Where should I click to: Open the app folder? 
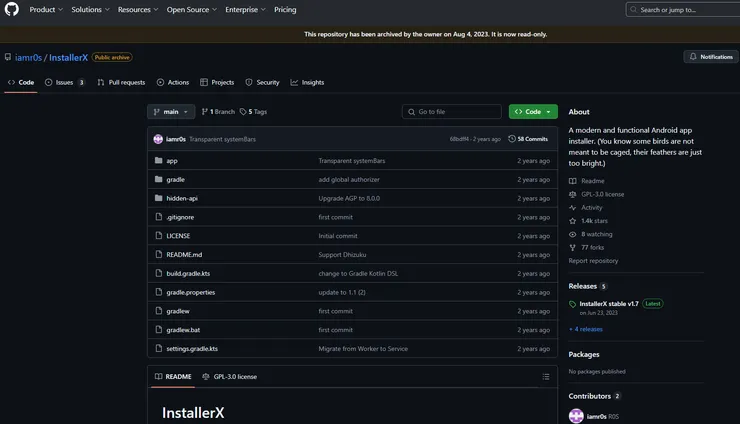172,160
